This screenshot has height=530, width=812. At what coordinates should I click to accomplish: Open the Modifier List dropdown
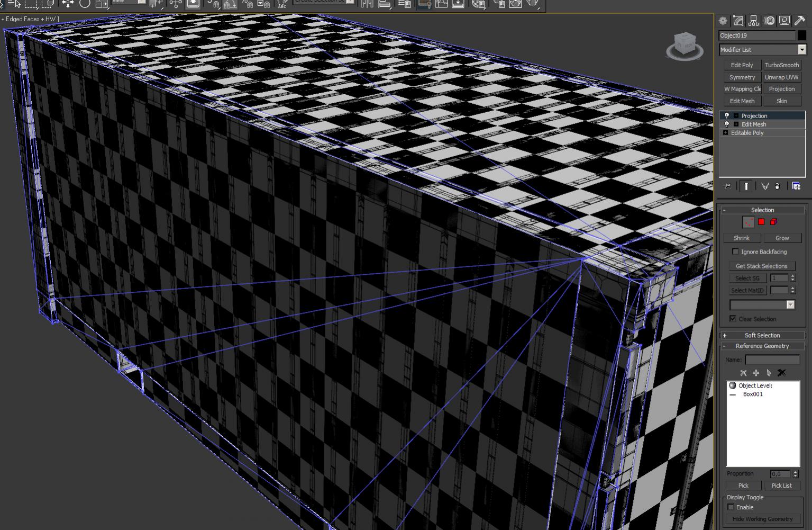802,49
